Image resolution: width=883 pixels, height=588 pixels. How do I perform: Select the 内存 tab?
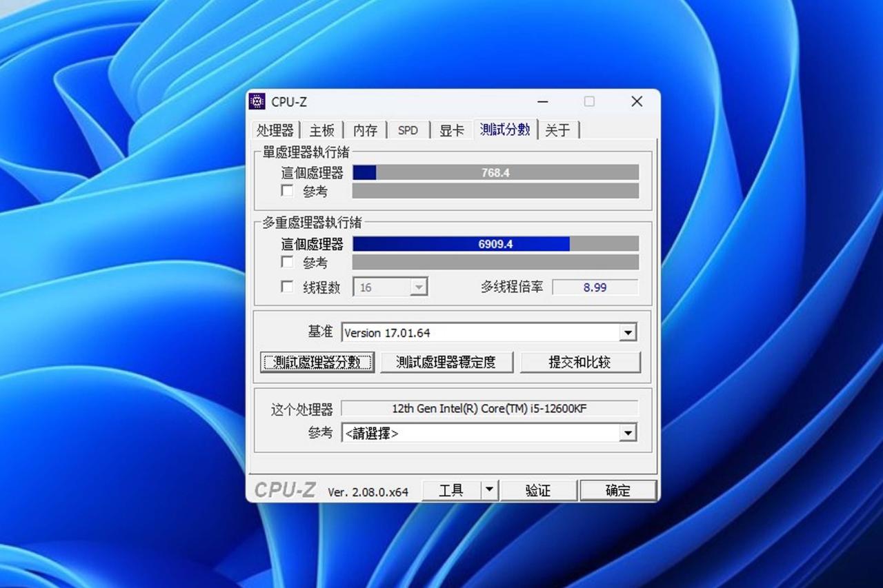coord(365,130)
